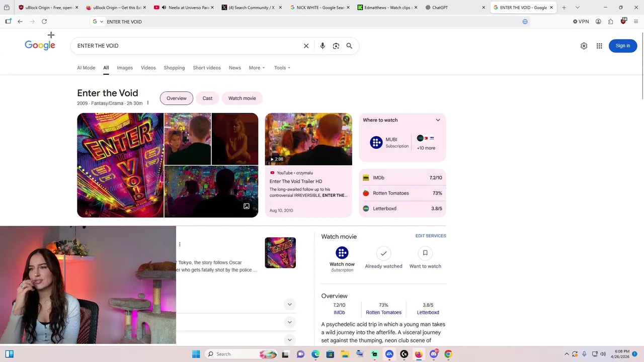
Task: Open Windows Start menu
Action: (x=196, y=354)
